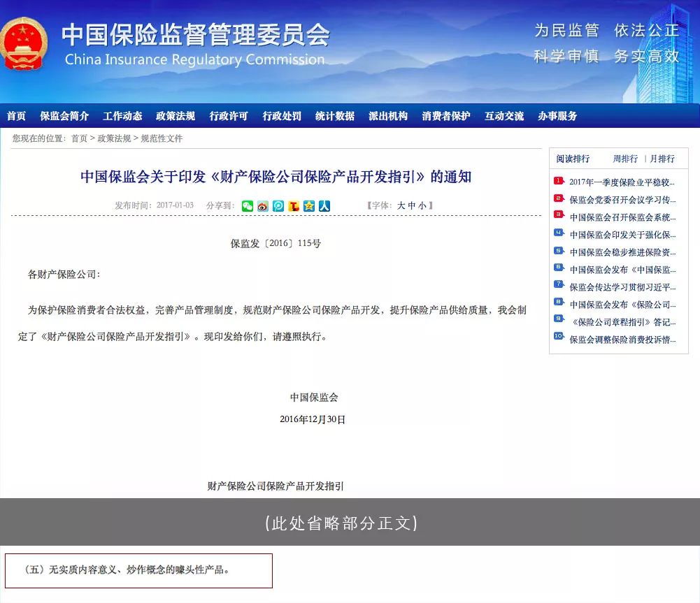Screen dimensions: 700x603
Task: Set font size to 中
Action: click(x=412, y=205)
